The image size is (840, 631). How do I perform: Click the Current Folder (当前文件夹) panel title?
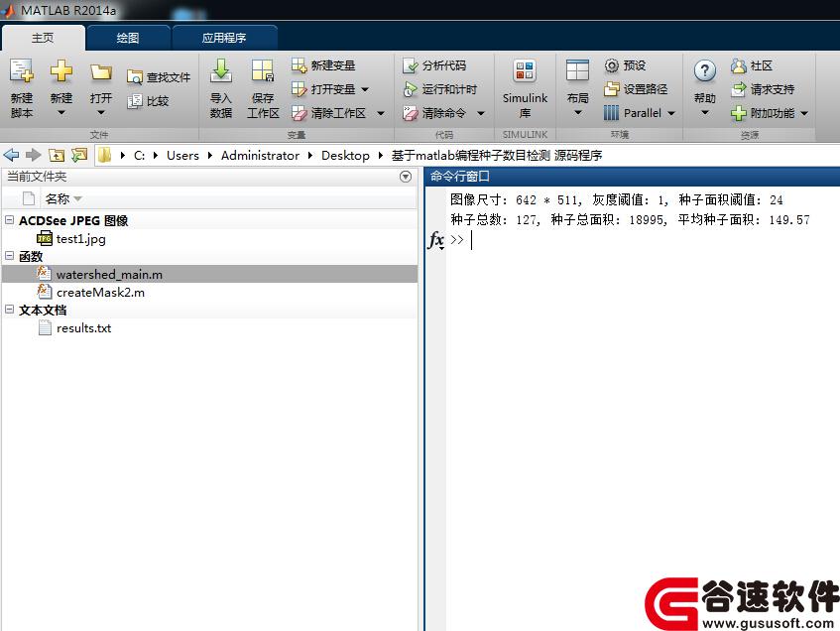37,177
